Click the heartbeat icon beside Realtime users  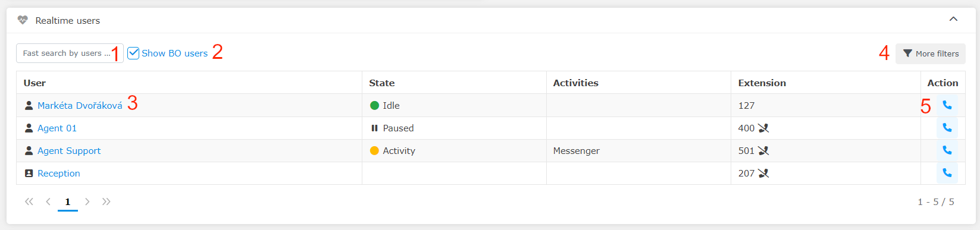pyautogui.click(x=23, y=20)
